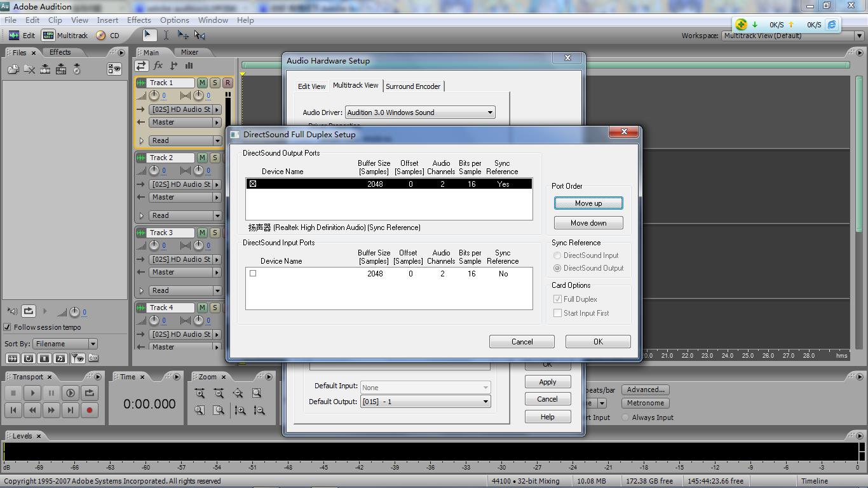Click OK in DirectSound Full Duplex Setup
The image size is (868, 488).
point(598,342)
